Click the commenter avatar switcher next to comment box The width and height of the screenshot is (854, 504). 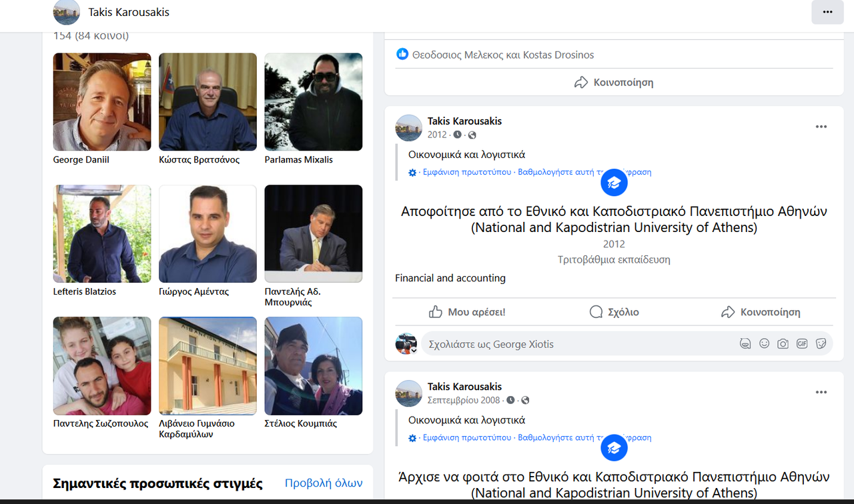click(x=406, y=344)
